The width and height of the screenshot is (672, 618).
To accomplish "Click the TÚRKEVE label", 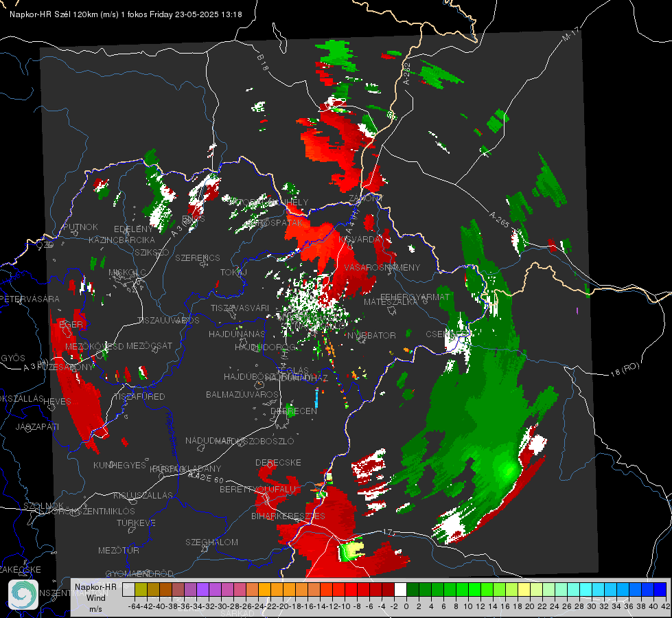I will [x=136, y=523].
